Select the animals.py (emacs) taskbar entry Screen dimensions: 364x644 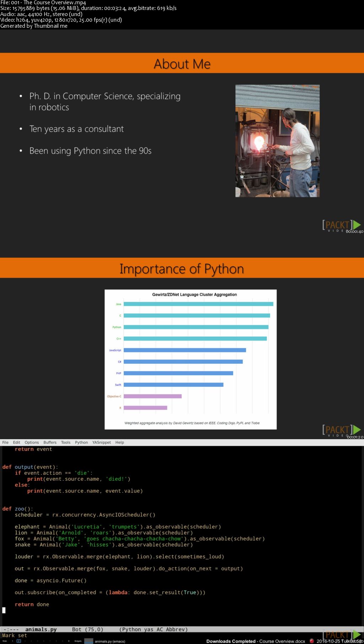110,642
